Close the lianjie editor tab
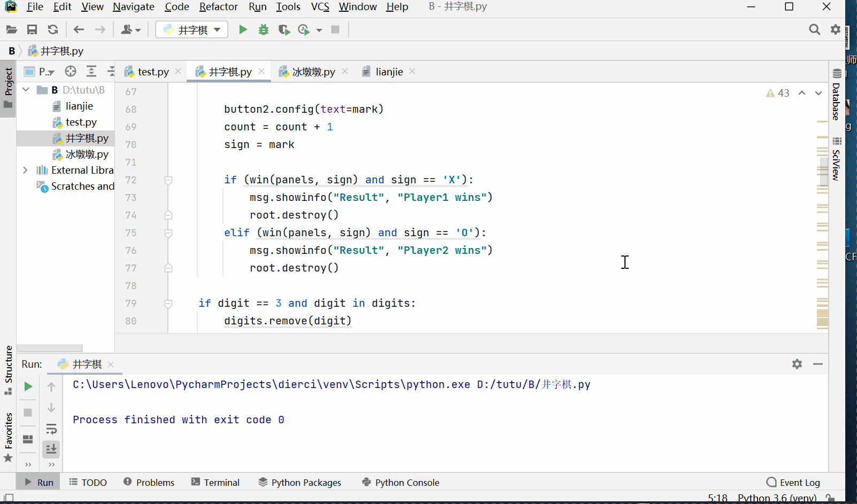The height and width of the screenshot is (504, 857). pos(412,71)
